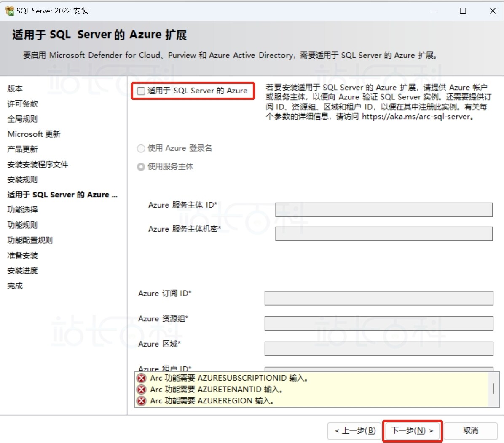
Task: Click the error icon beside AZURETENANTID message
Action: point(142,390)
